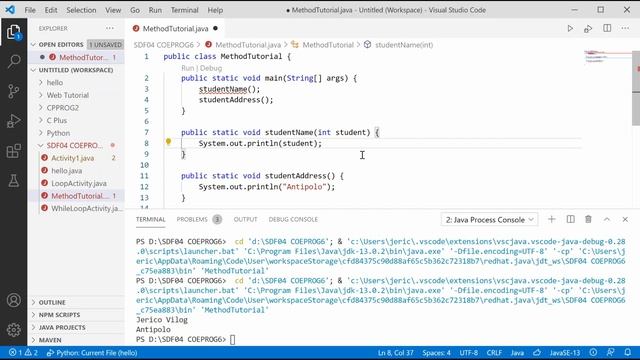Open the Source Control view

click(x=13, y=91)
